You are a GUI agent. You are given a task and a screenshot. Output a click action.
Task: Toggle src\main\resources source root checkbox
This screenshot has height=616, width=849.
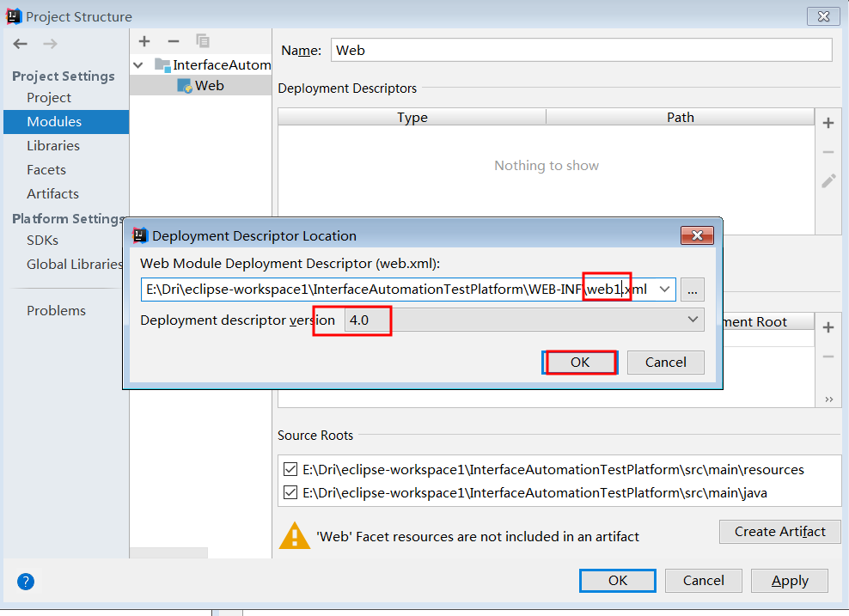tap(290, 469)
